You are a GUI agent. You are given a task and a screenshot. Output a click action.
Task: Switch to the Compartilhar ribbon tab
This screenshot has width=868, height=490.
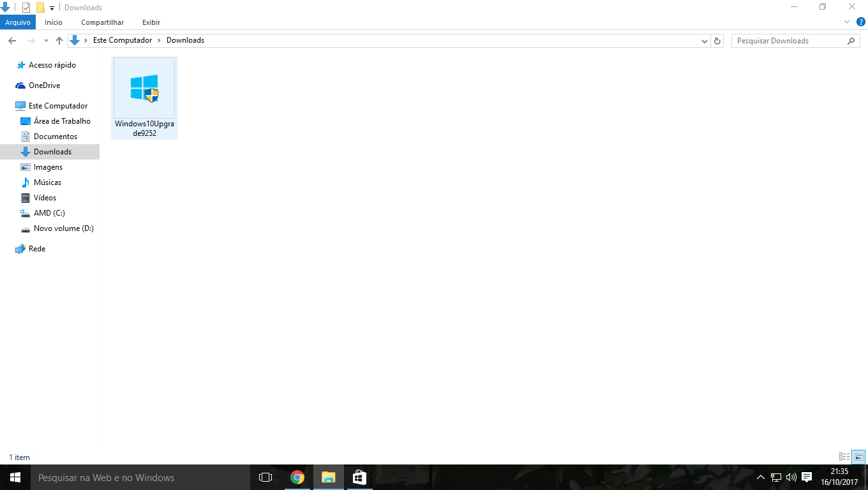coord(103,22)
